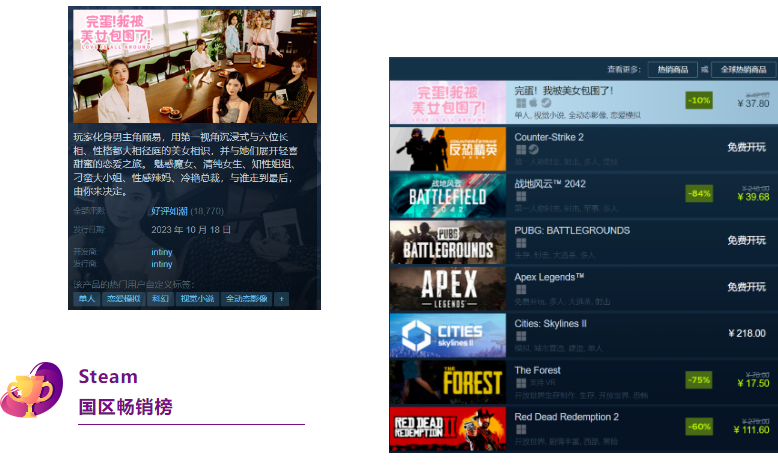
Task: Click Steam icon on 完蛋 row
Action: [x=546, y=103]
